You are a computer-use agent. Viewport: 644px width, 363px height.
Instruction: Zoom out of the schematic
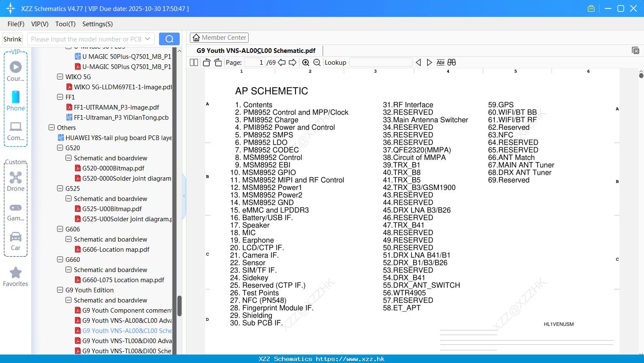(317, 63)
